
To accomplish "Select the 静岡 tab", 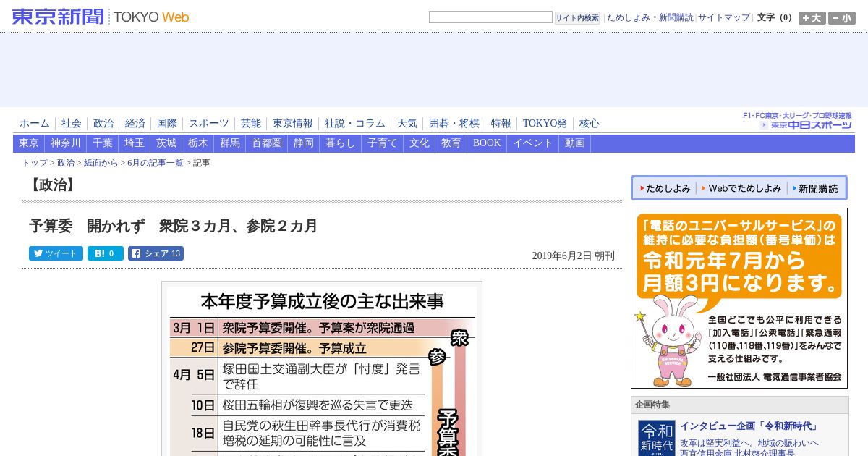I will (304, 143).
